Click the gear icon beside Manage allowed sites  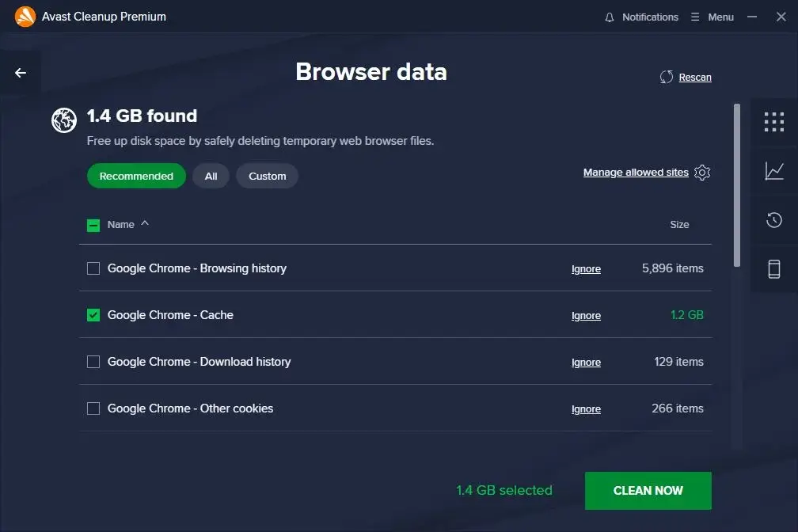coord(701,172)
